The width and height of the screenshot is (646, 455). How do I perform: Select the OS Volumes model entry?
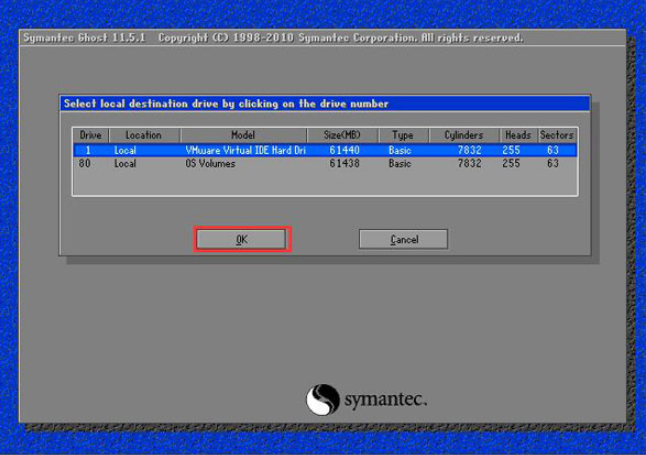click(x=210, y=163)
